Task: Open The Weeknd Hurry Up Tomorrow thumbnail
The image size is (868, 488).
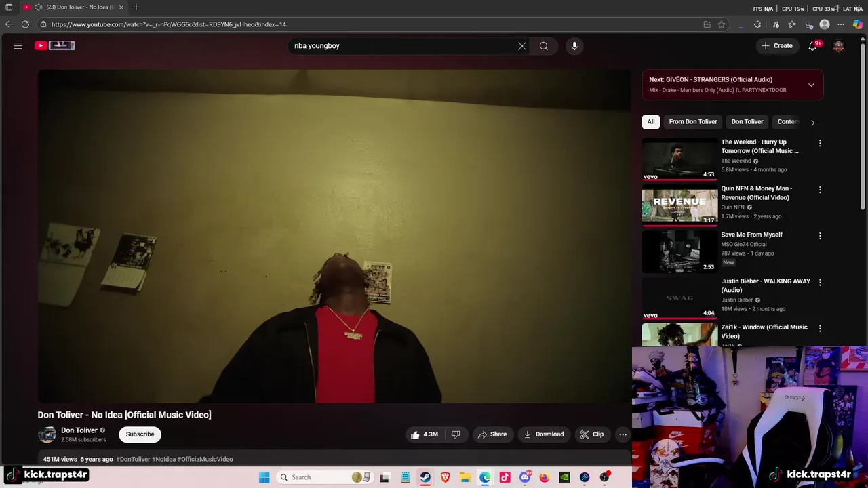Action: pos(679,159)
